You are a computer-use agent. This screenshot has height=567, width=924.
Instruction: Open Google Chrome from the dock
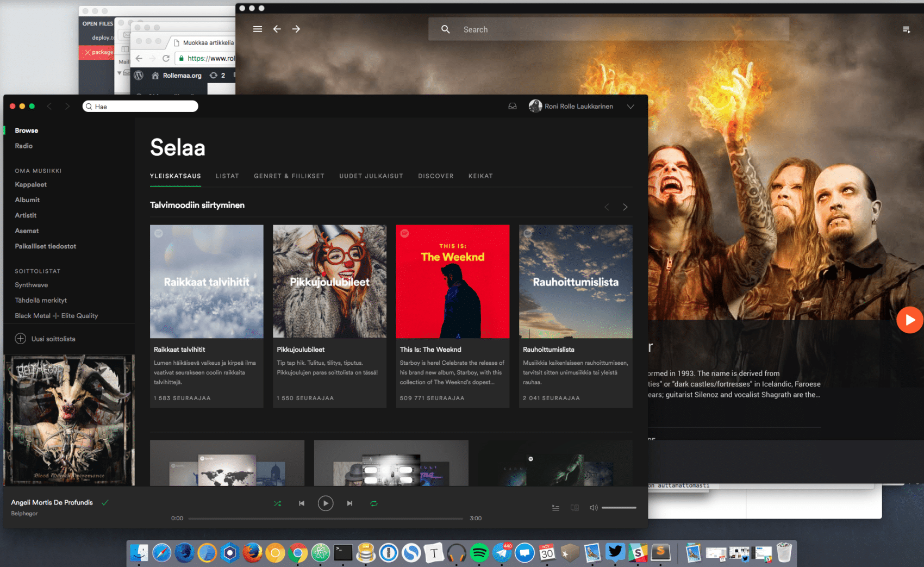coord(298,553)
